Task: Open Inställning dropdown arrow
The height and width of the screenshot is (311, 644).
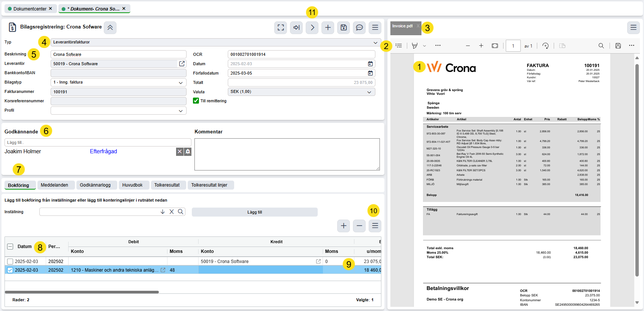Action: coord(163,212)
